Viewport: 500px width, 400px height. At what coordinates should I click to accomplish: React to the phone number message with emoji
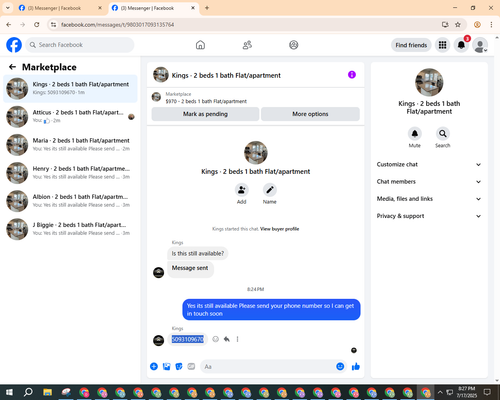(216, 339)
